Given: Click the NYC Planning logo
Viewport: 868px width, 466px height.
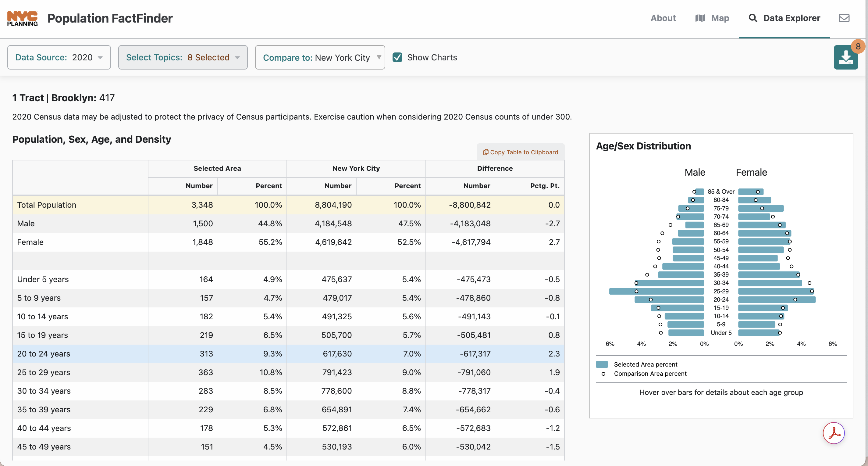Looking at the screenshot, I should (22, 18).
